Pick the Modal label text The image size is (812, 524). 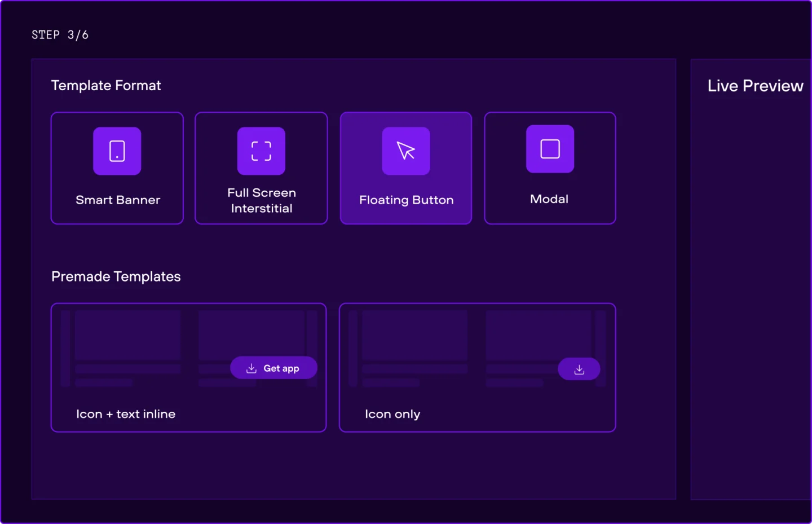[549, 199]
